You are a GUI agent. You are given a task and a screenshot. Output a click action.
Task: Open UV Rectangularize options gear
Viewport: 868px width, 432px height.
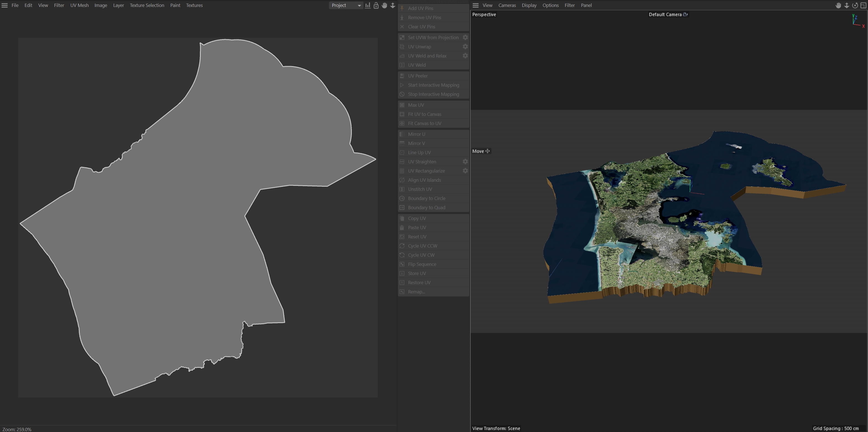[465, 171]
